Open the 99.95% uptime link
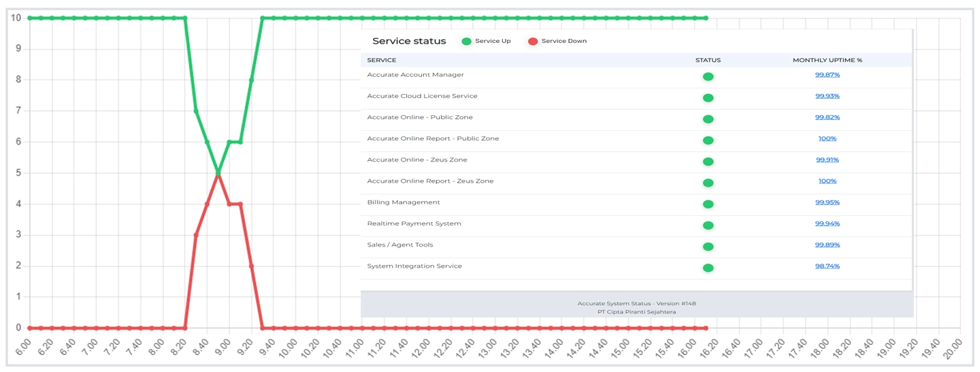The height and width of the screenshot is (372, 980). [x=828, y=202]
